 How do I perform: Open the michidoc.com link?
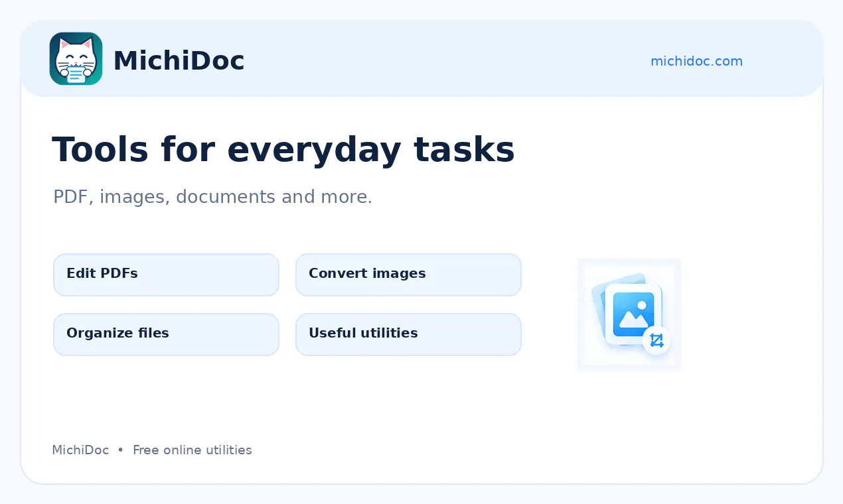pos(696,61)
